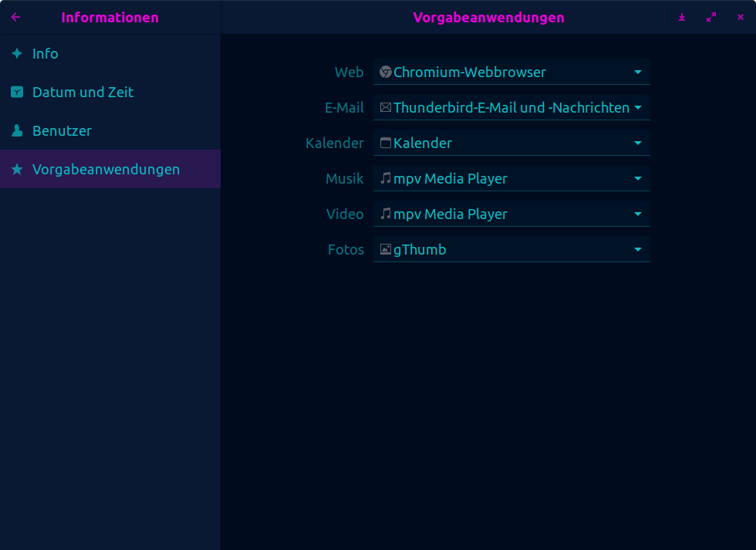Image resolution: width=756 pixels, height=550 pixels.
Task: Open the Fotos viewer dropdown
Action: [x=511, y=249]
